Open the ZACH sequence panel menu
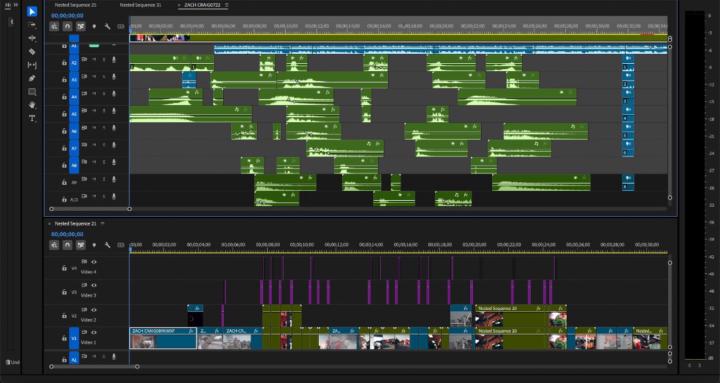 pos(226,5)
